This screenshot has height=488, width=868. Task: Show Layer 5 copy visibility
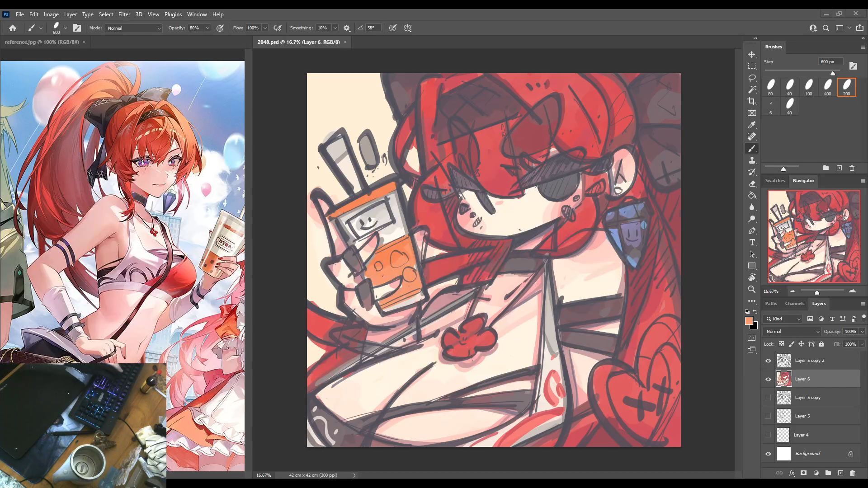[768, 398]
